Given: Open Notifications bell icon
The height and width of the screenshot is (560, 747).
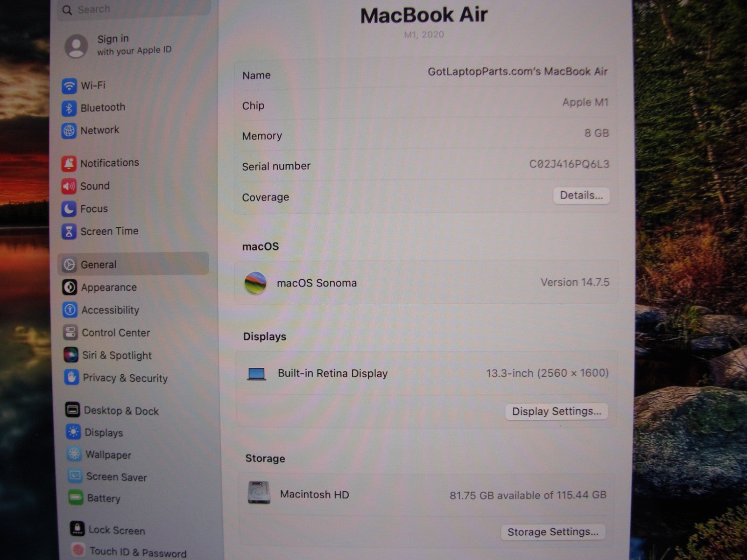Looking at the screenshot, I should click(69, 163).
